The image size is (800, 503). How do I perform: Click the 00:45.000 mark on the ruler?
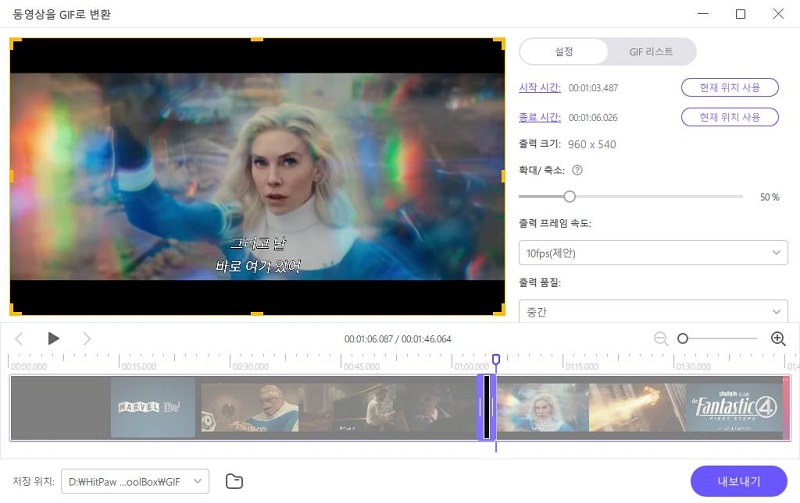361,366
